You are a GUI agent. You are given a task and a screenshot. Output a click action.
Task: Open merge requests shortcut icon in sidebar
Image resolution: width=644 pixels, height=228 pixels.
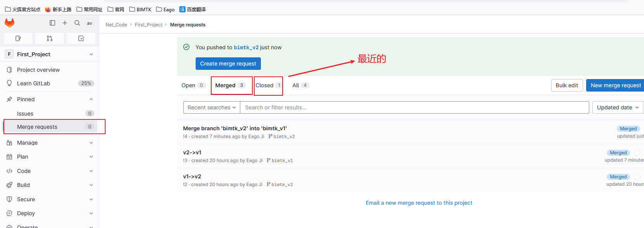pos(49,38)
